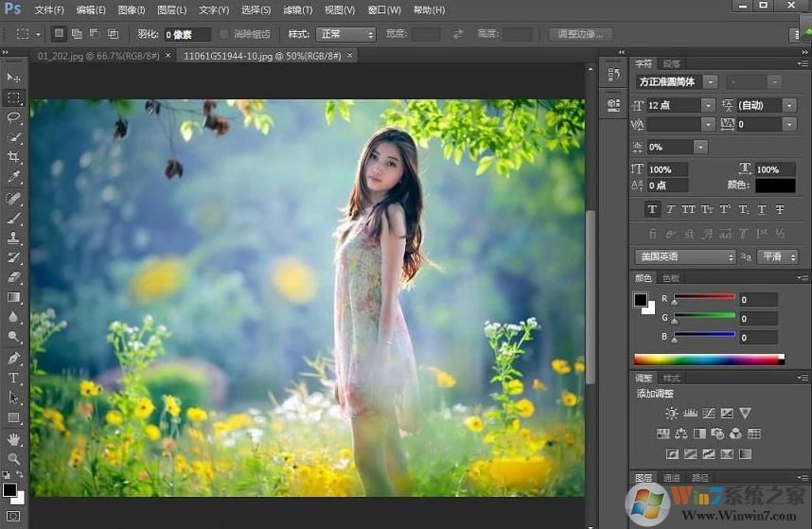This screenshot has height=529, width=812.
Task: Open the 图像(I) menu
Action: 131,9
